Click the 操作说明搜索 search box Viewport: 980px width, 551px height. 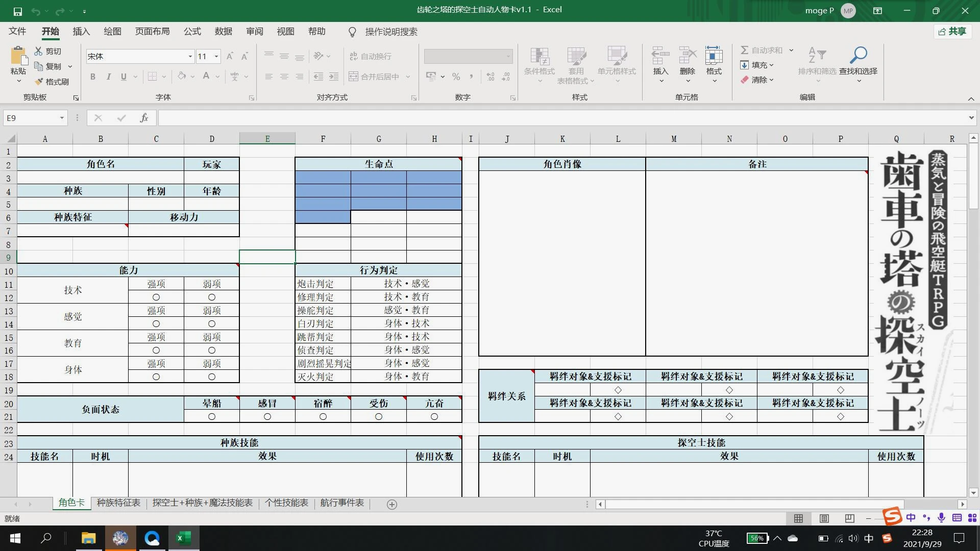coord(391,32)
